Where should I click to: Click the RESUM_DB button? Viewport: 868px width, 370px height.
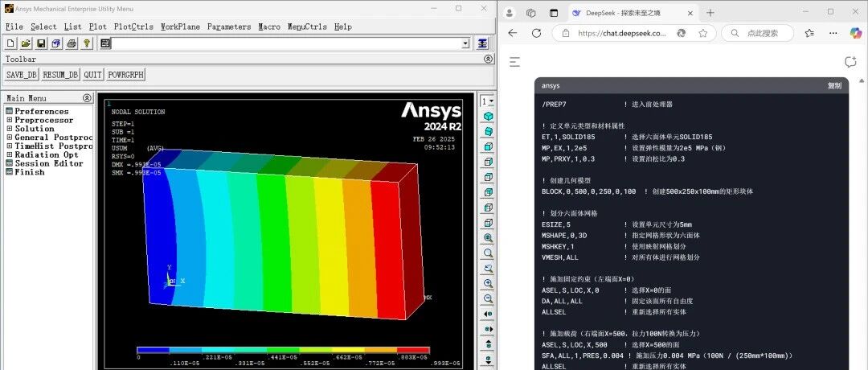[x=60, y=75]
